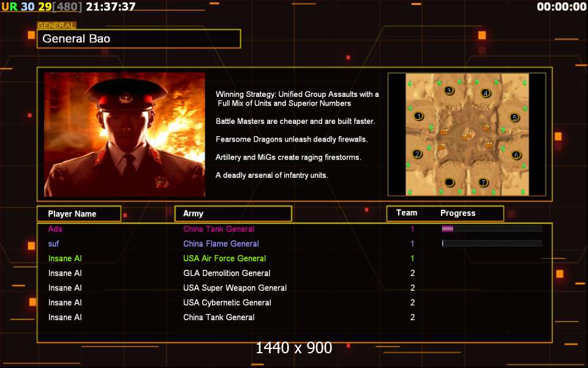Click the Army column header
Screen dimensions: 588x368
(x=233, y=213)
